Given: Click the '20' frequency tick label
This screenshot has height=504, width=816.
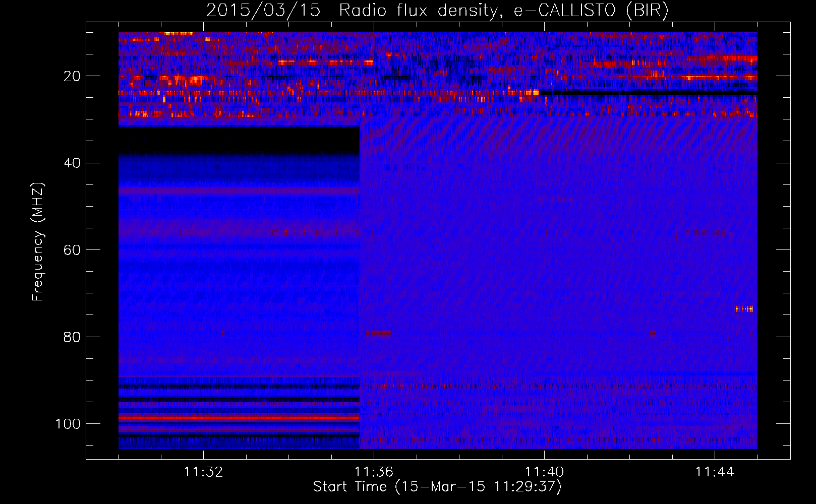Looking at the screenshot, I should click(73, 76).
